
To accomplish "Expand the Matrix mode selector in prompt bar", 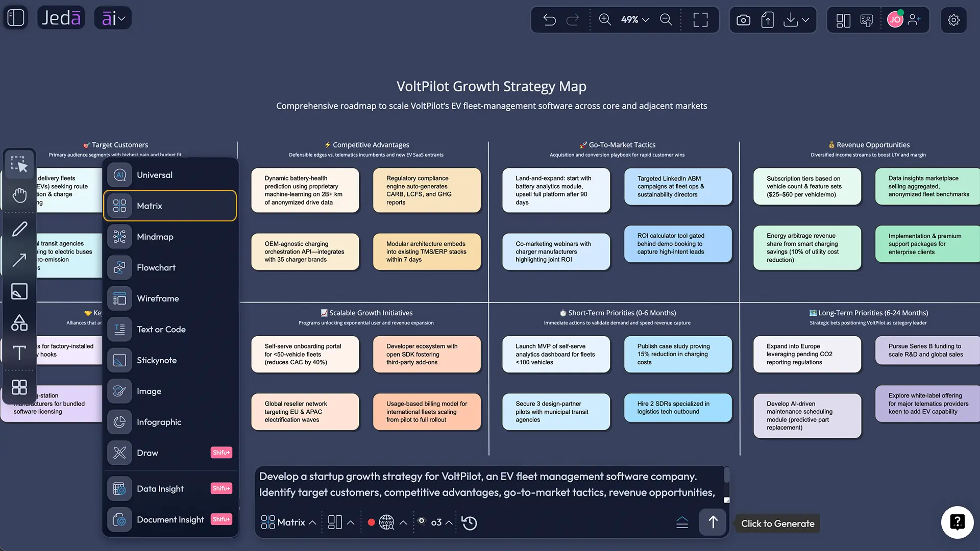I will 288,522.
